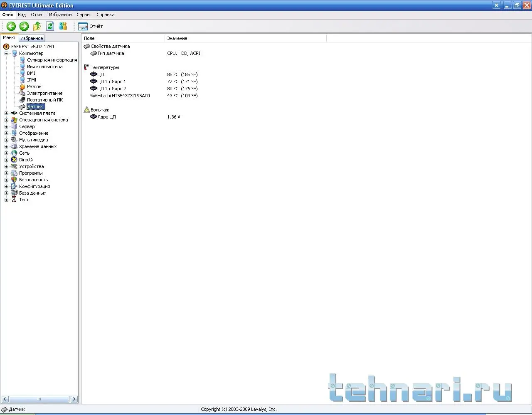Select the Ядро ЦП voltage row
The height and width of the screenshot is (415, 532).
click(x=135, y=117)
